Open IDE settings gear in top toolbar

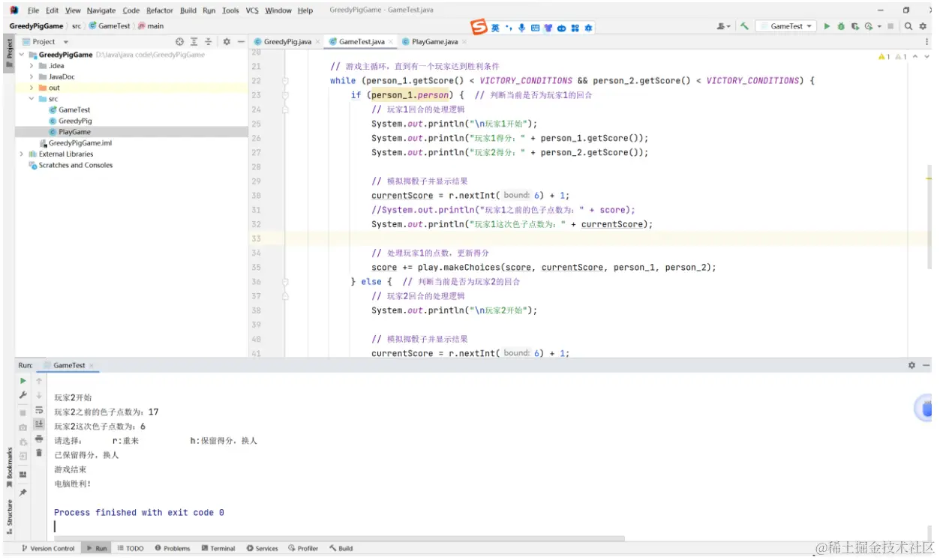[x=923, y=26]
